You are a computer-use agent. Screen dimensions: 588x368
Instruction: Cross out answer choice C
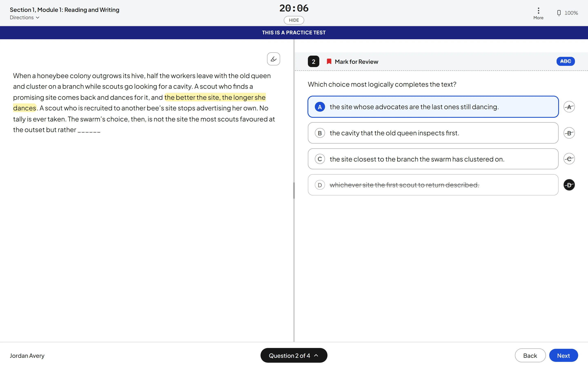pos(569,159)
